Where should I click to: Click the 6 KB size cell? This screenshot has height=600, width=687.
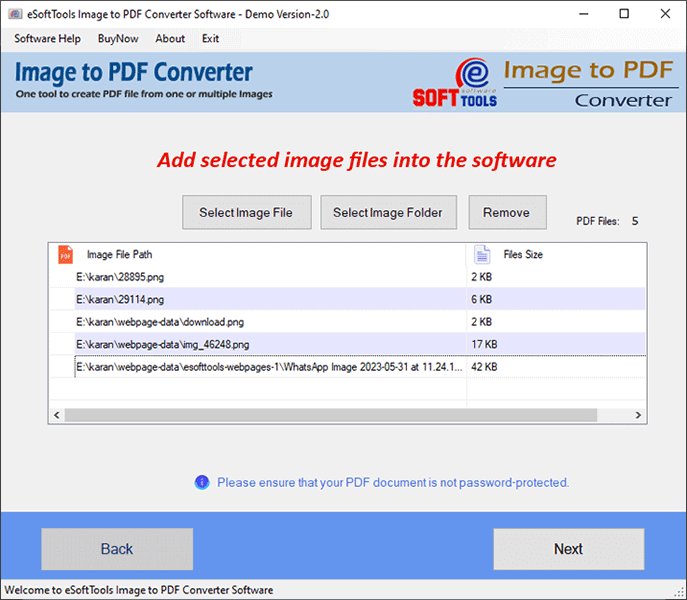(482, 299)
